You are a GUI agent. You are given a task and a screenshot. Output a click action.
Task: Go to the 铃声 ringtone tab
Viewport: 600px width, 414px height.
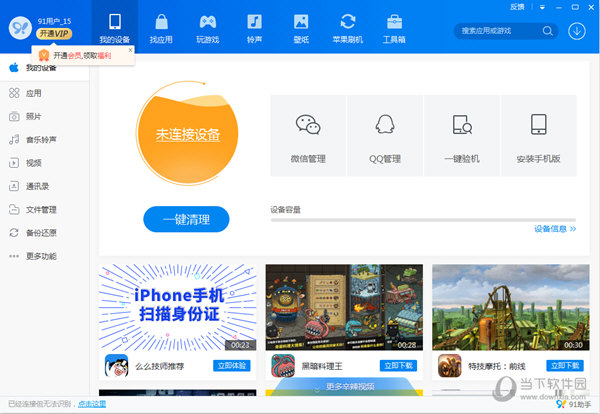[x=254, y=28]
